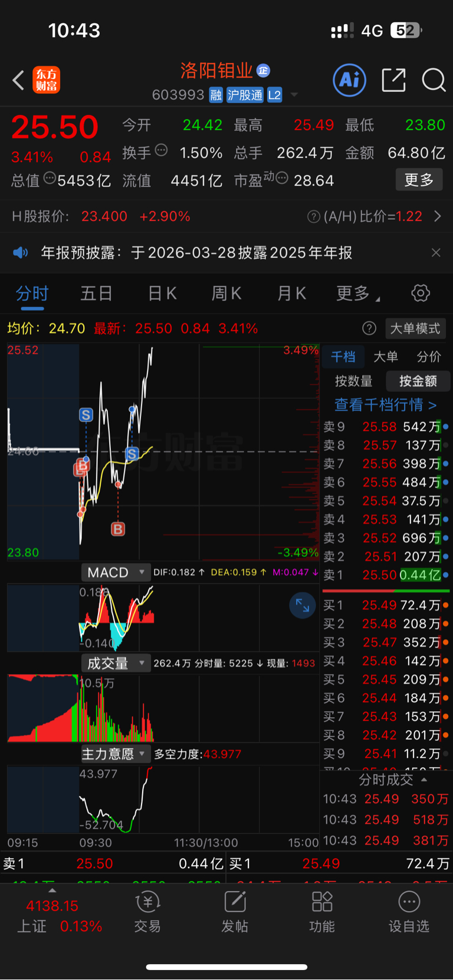The width and height of the screenshot is (453, 980).
Task: Tap the trade entry with 518万
Action: [x=386, y=820]
